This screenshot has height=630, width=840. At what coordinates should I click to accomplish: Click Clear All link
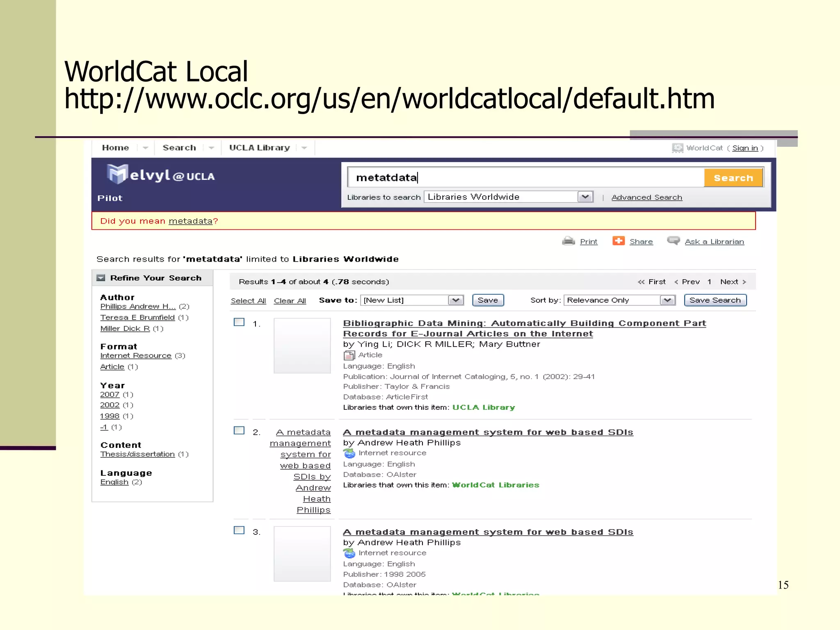click(x=290, y=301)
